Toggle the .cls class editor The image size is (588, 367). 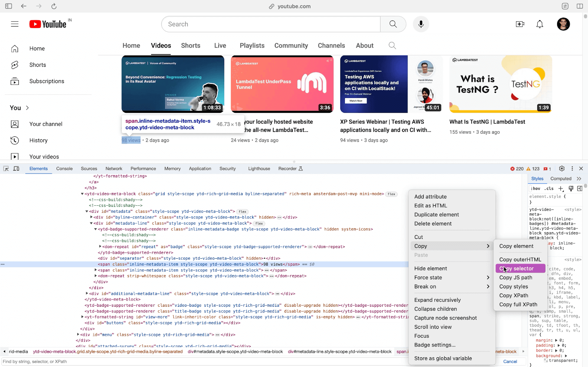click(x=549, y=188)
